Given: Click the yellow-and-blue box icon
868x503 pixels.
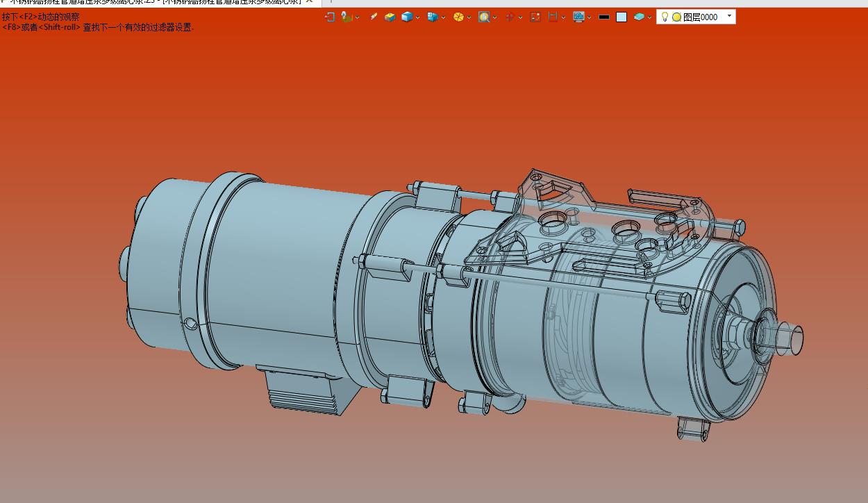Looking at the screenshot, I should point(390,17).
